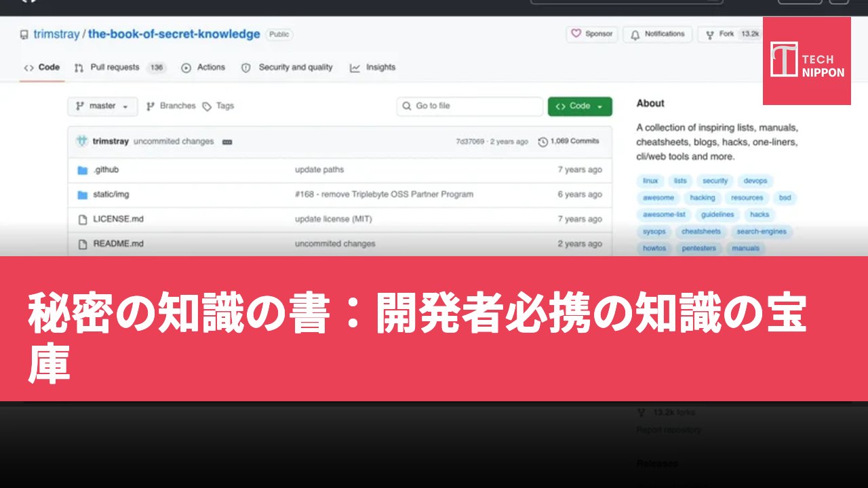Select the howtos topic tag
The height and width of the screenshot is (488, 868).
(x=654, y=249)
